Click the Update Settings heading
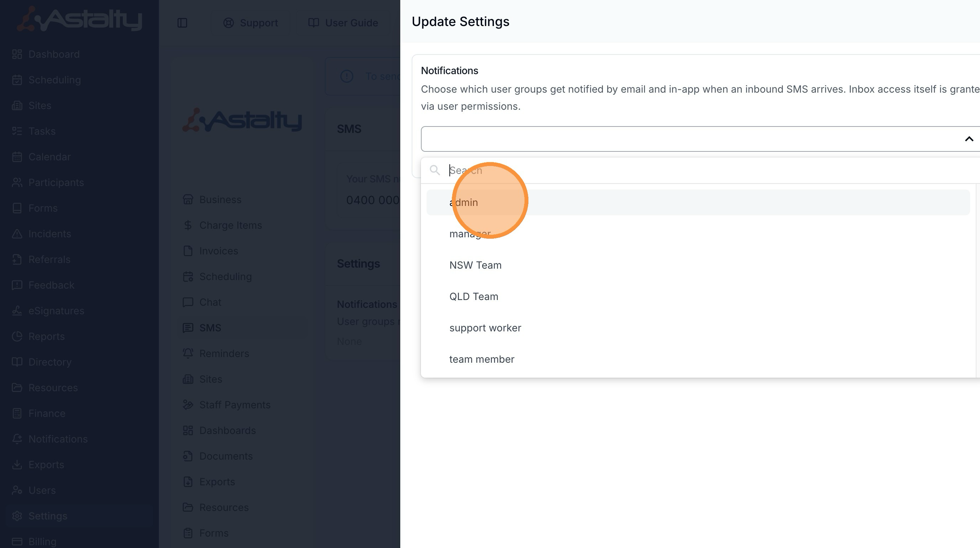This screenshot has height=548, width=980. pos(460,22)
